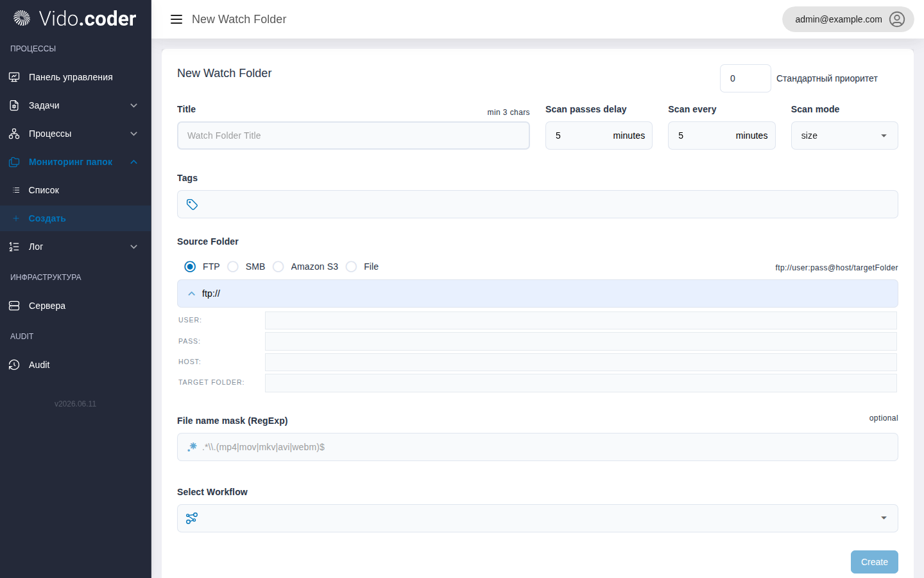Collapse the ftp:// details chevron
This screenshot has width=924, height=578.
click(191, 293)
